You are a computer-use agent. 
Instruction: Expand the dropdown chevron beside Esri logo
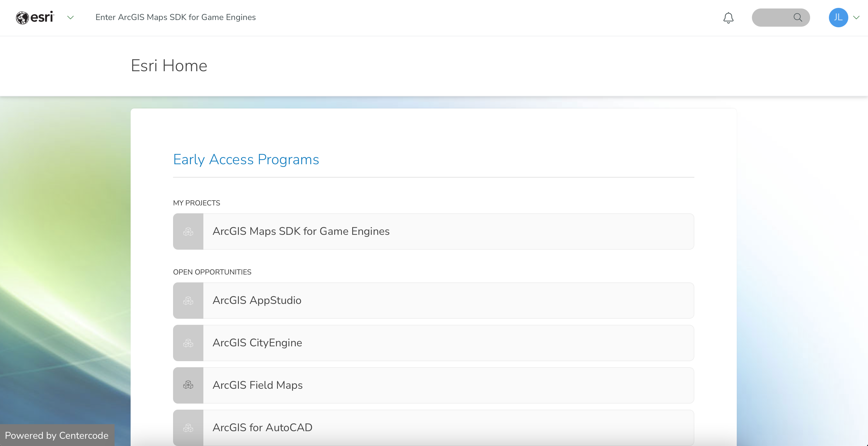pos(70,18)
